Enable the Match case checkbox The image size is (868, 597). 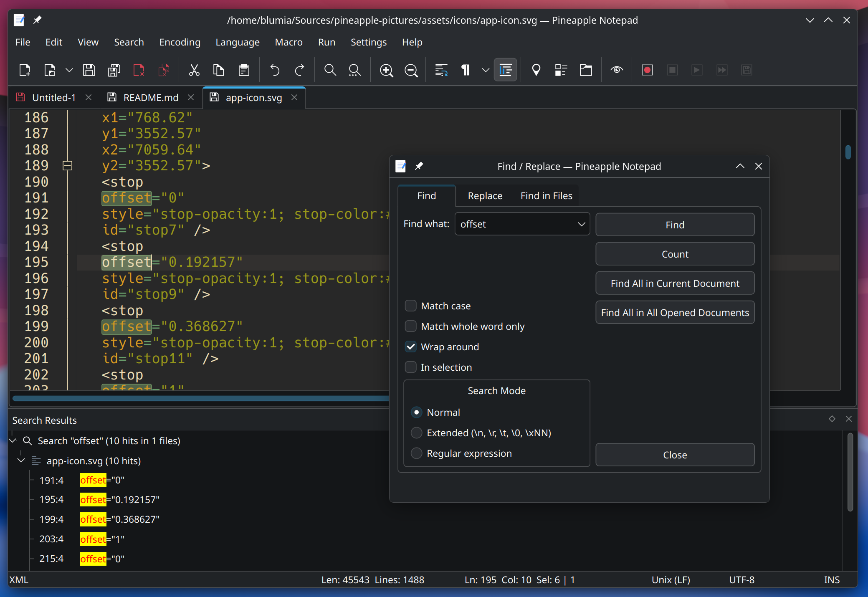tap(411, 306)
